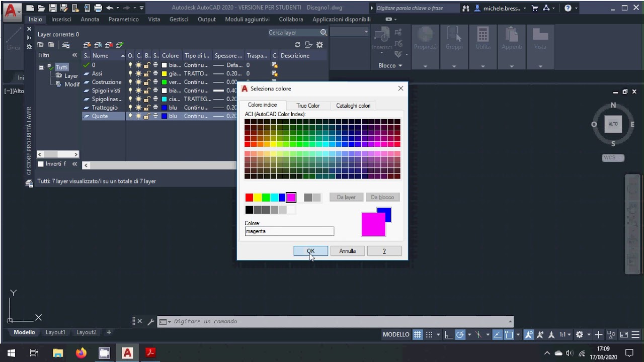Toggle the Inverti filtro checkbox
644x362 pixels.
41,164
